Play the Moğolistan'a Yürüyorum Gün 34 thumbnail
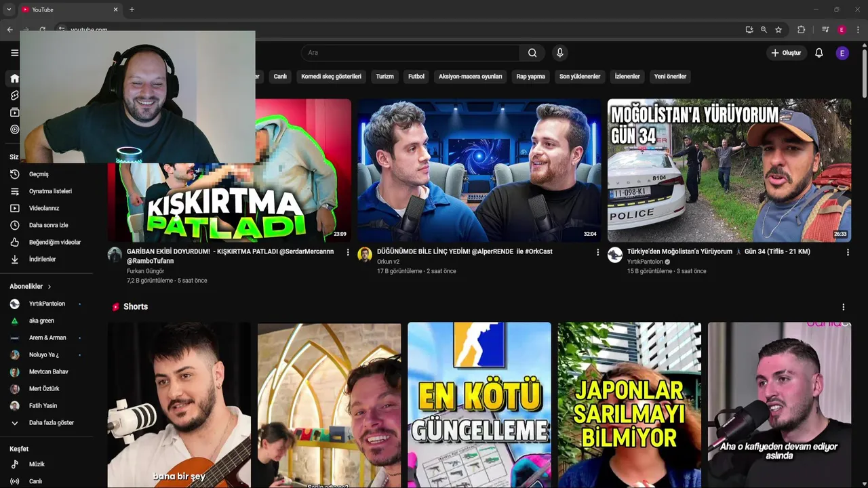 point(729,170)
